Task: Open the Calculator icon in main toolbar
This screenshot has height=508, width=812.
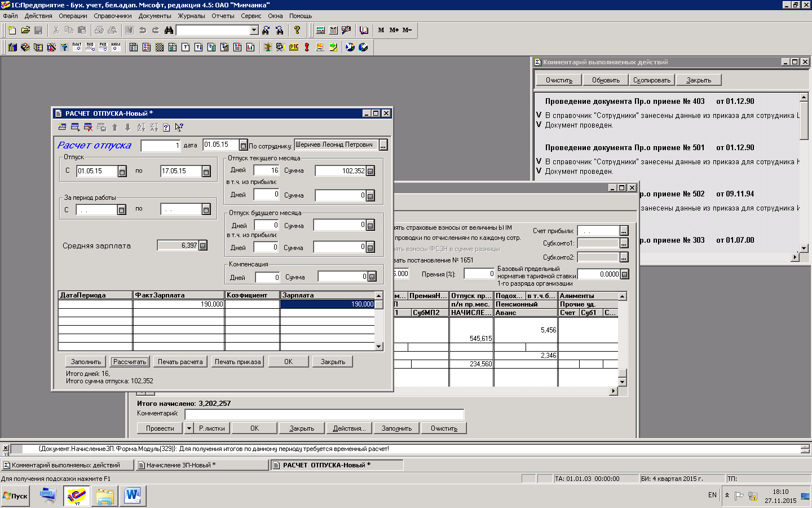Action: [x=320, y=30]
